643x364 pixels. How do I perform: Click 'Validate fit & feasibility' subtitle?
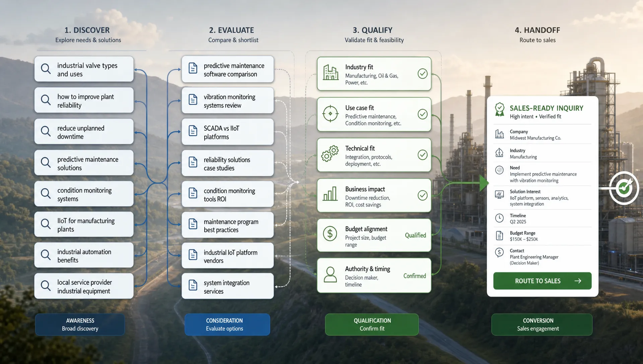pos(374,40)
